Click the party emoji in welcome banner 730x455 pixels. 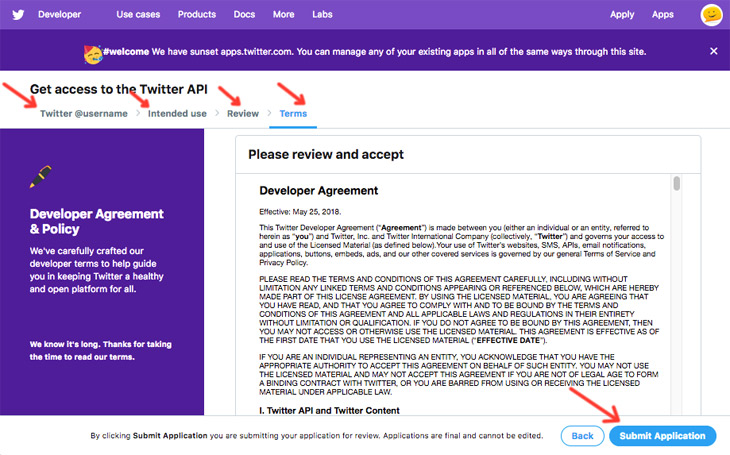coord(93,54)
